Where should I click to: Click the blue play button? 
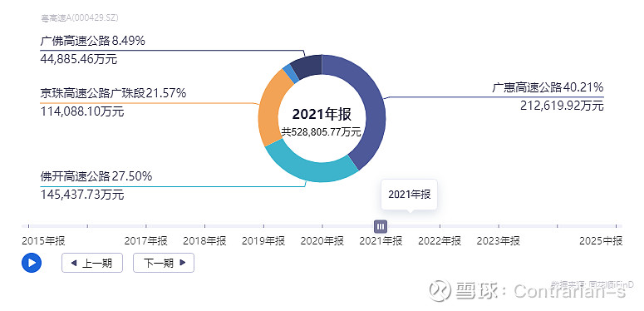[32, 263]
